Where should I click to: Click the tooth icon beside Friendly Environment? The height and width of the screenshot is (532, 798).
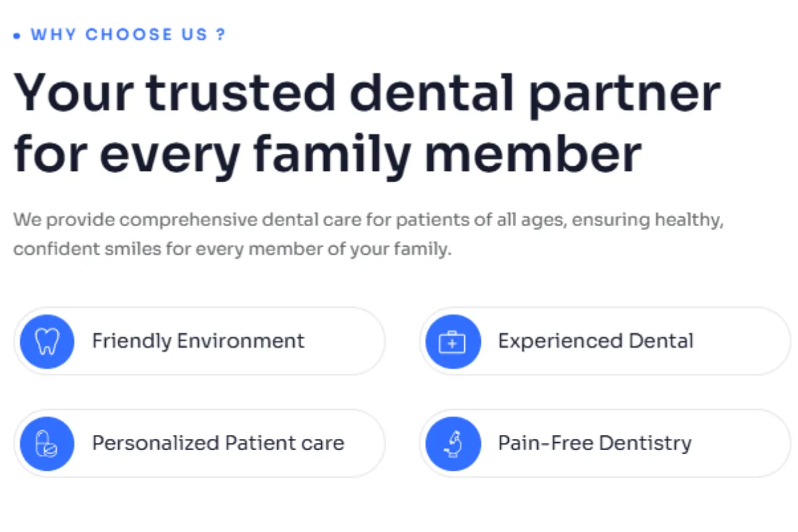tap(47, 342)
